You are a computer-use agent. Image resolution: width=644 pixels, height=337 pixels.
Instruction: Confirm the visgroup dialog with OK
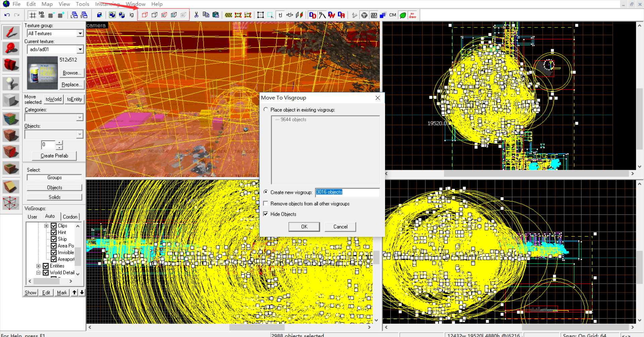(304, 227)
